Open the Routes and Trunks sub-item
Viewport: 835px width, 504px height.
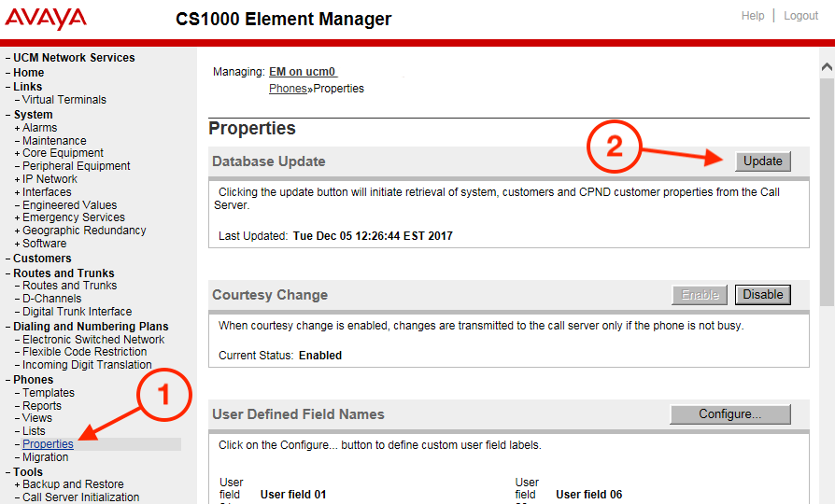click(x=70, y=286)
